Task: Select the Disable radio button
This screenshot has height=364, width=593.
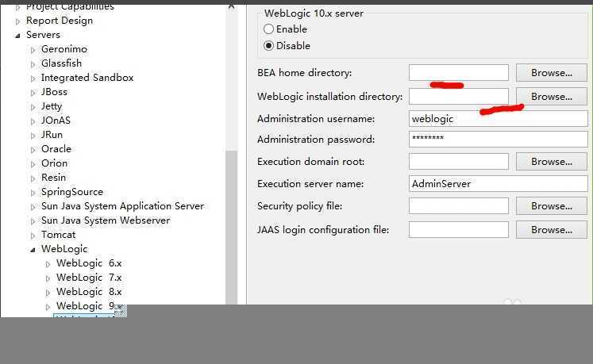Action: pyautogui.click(x=268, y=46)
